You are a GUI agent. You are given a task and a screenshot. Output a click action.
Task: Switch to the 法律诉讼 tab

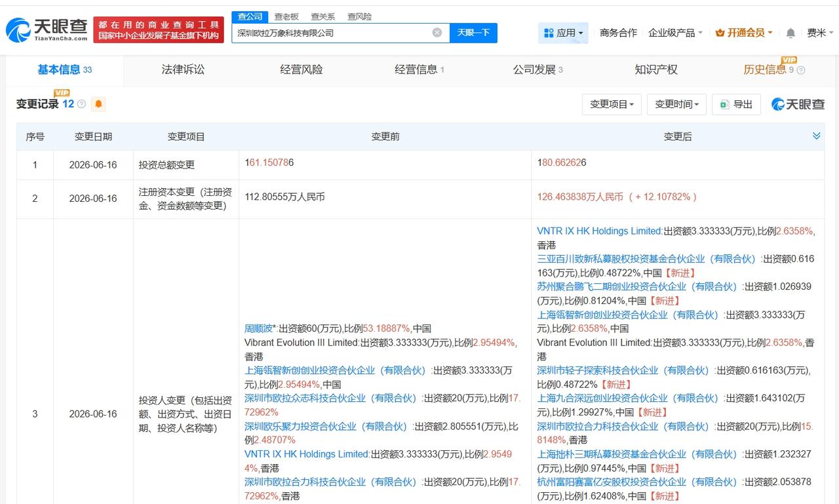tap(183, 69)
